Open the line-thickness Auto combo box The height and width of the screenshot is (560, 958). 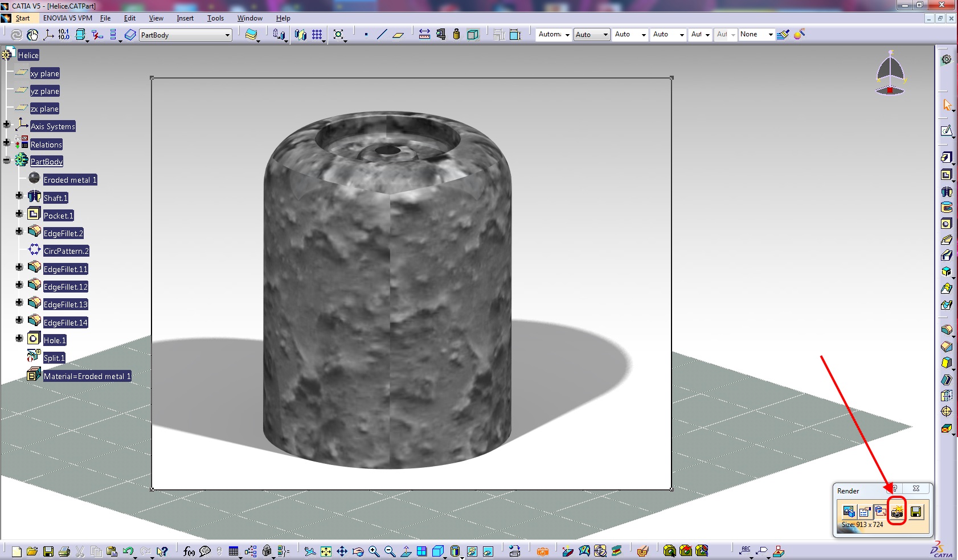click(x=630, y=35)
